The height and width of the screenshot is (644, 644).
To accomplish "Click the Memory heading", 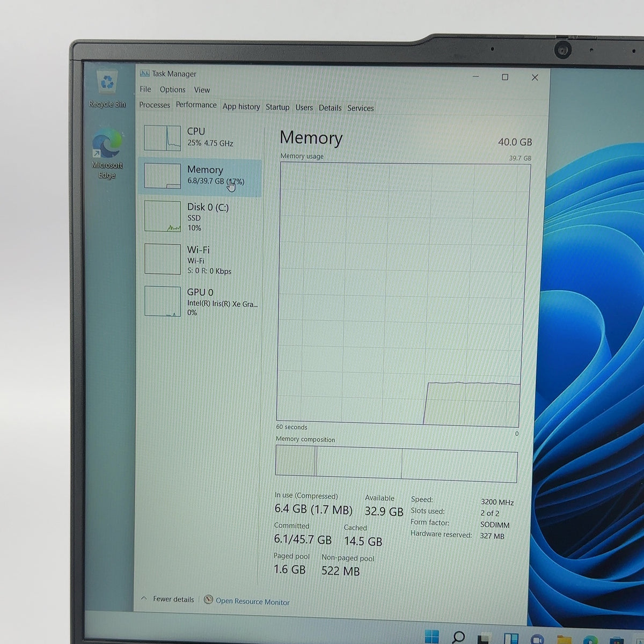I will coord(311,138).
